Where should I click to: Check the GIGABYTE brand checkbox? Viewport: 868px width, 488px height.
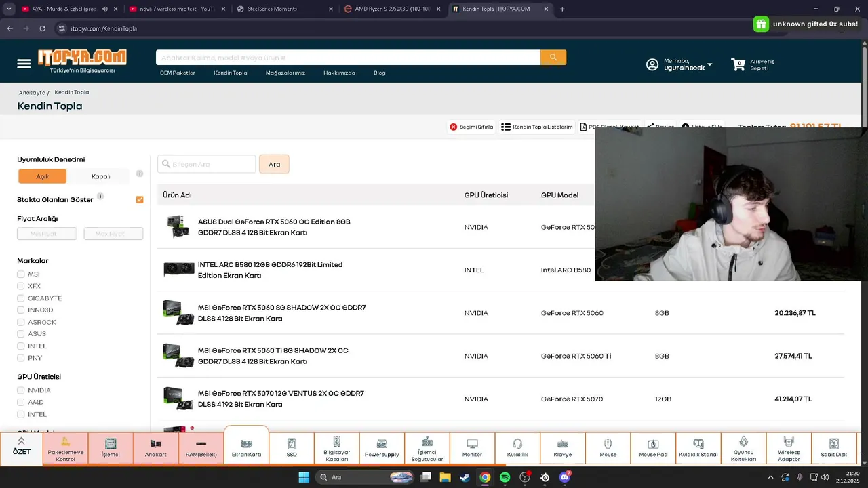point(21,298)
